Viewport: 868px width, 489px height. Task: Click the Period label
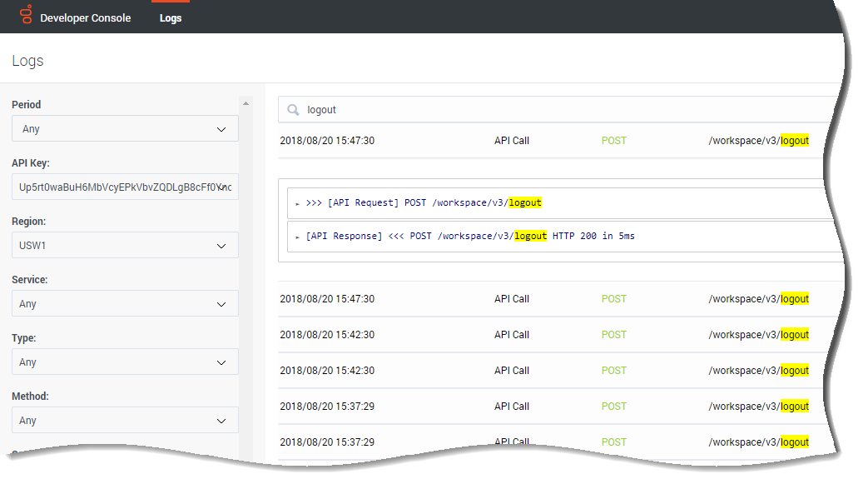coord(26,104)
